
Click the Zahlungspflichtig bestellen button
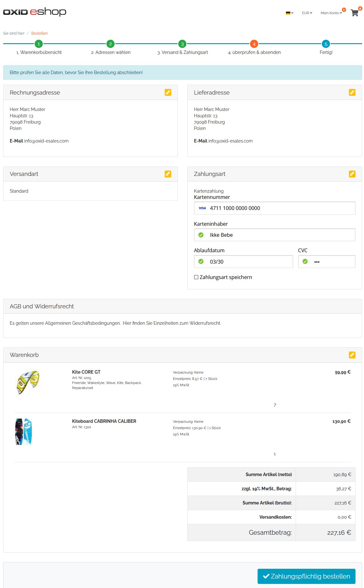click(306, 576)
